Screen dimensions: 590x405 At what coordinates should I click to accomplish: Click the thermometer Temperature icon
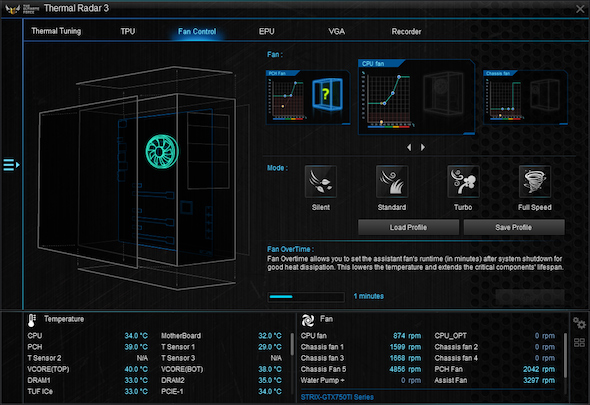(32, 320)
